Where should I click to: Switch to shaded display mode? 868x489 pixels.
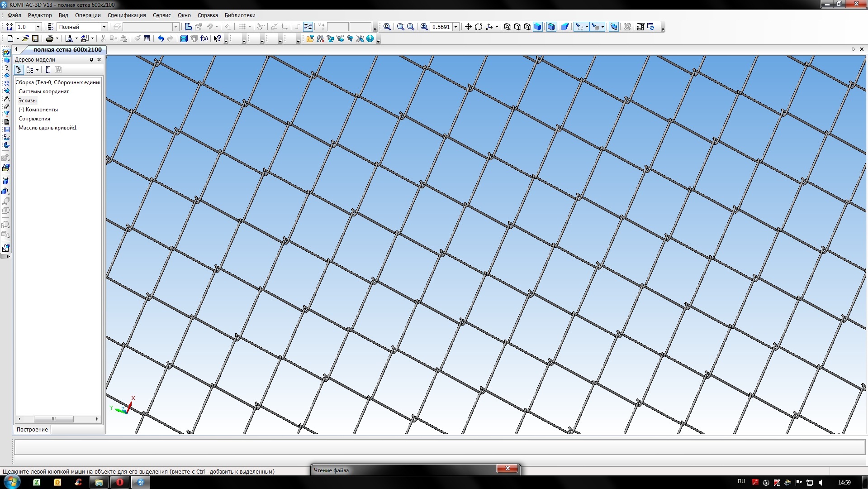click(x=538, y=27)
